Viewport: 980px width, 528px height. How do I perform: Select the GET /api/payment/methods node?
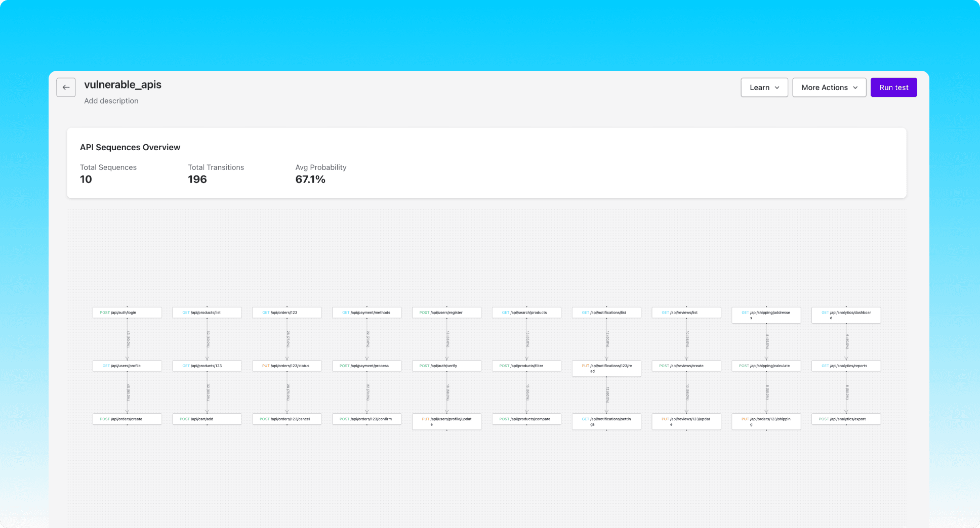point(367,313)
